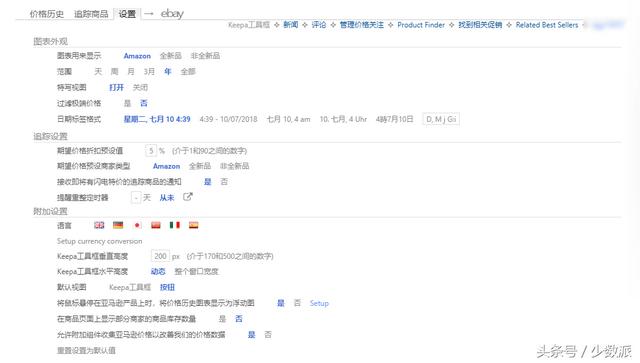Choose Amazon for 期望价格预设商家类型

pos(167,166)
